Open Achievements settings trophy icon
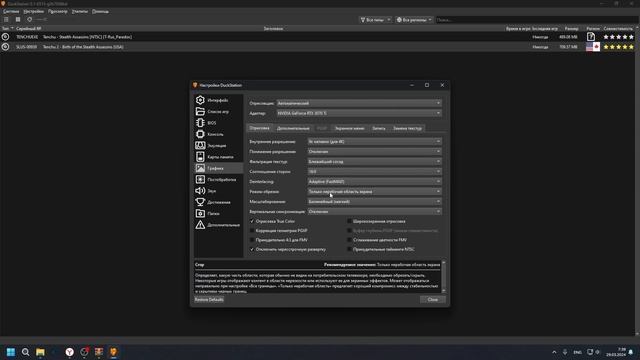 point(200,202)
